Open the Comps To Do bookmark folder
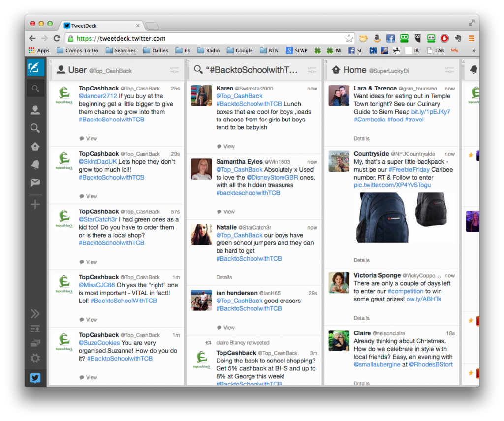 [77, 51]
